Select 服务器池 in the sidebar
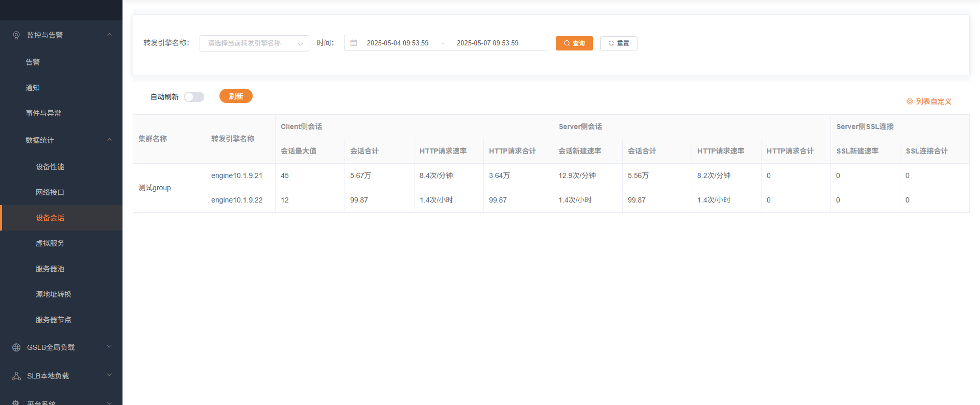 pos(50,269)
